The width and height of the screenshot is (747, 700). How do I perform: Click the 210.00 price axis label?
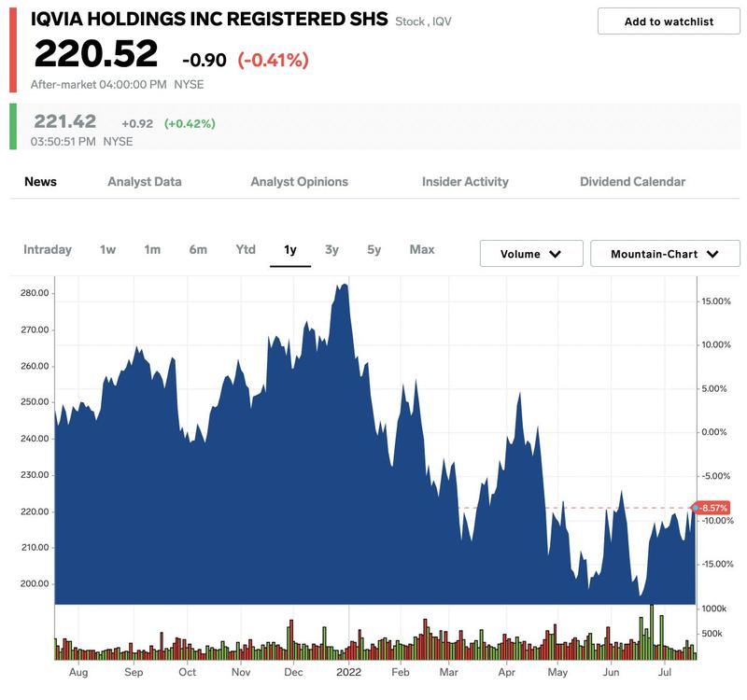click(35, 548)
